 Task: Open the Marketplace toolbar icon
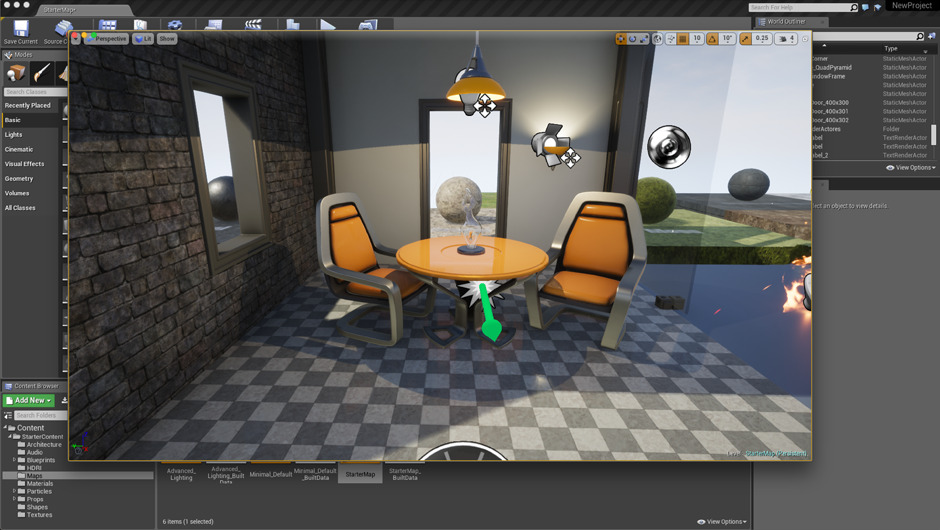pyautogui.click(x=140, y=25)
